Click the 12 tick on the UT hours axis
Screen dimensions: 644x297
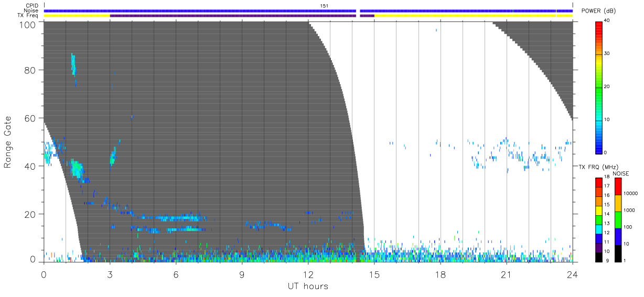click(x=308, y=273)
